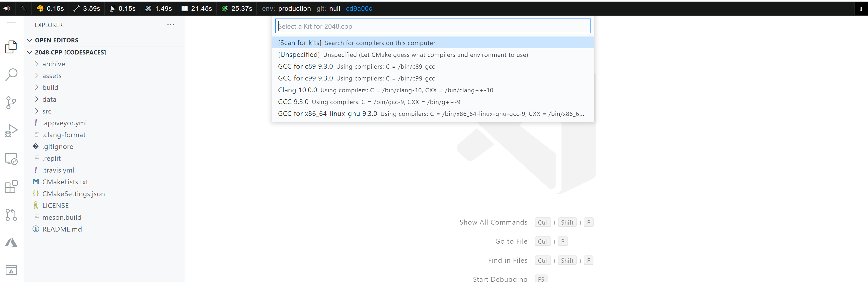Click the git: null label

328,8
